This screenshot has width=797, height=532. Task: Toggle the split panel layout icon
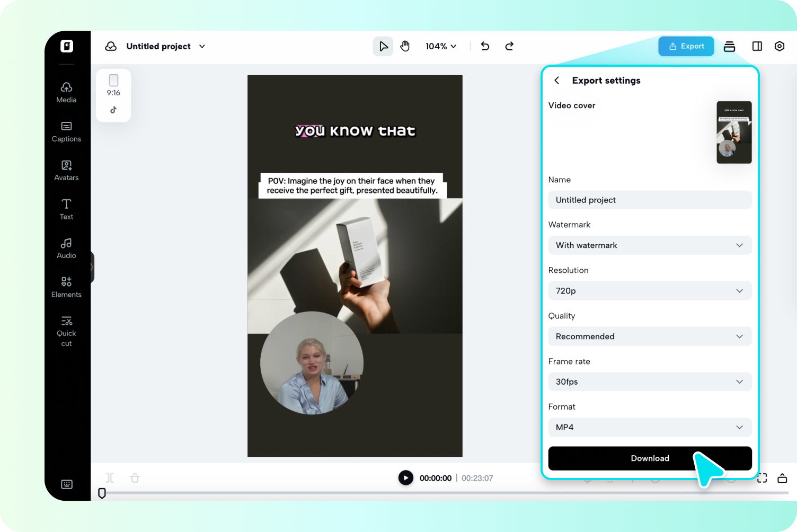(x=757, y=46)
